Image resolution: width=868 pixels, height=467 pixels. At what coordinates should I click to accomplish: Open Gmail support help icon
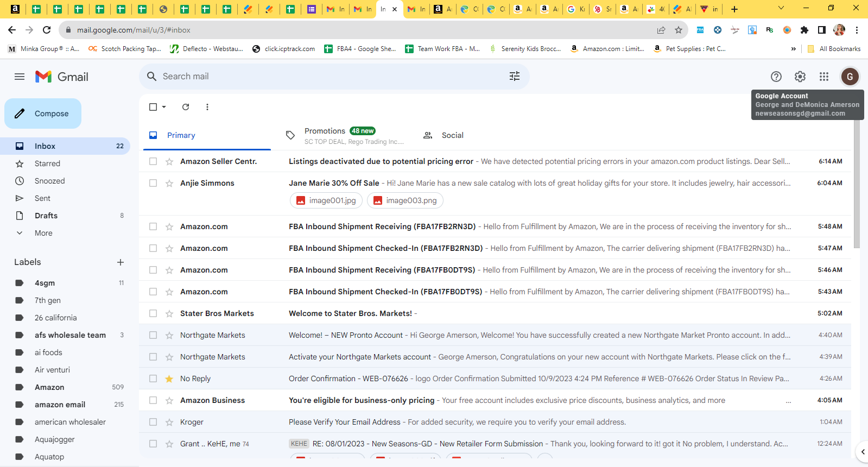pos(776,77)
